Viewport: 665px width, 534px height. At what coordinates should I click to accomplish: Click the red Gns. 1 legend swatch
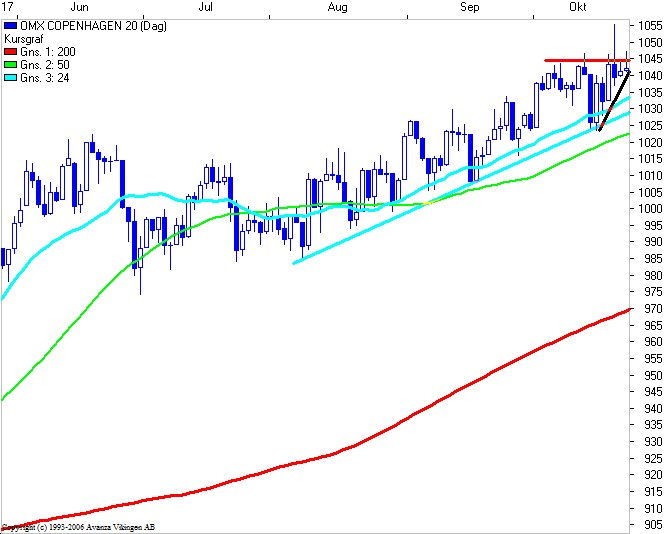tap(11, 51)
